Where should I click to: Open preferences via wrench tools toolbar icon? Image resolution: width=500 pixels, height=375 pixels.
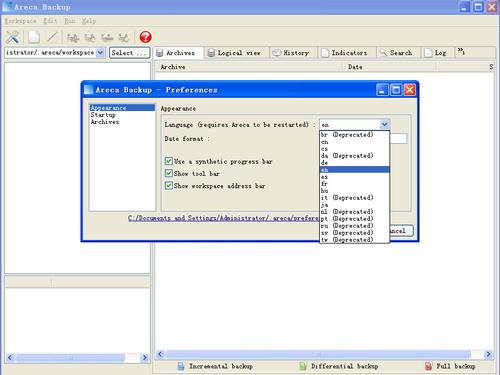[x=12, y=37]
